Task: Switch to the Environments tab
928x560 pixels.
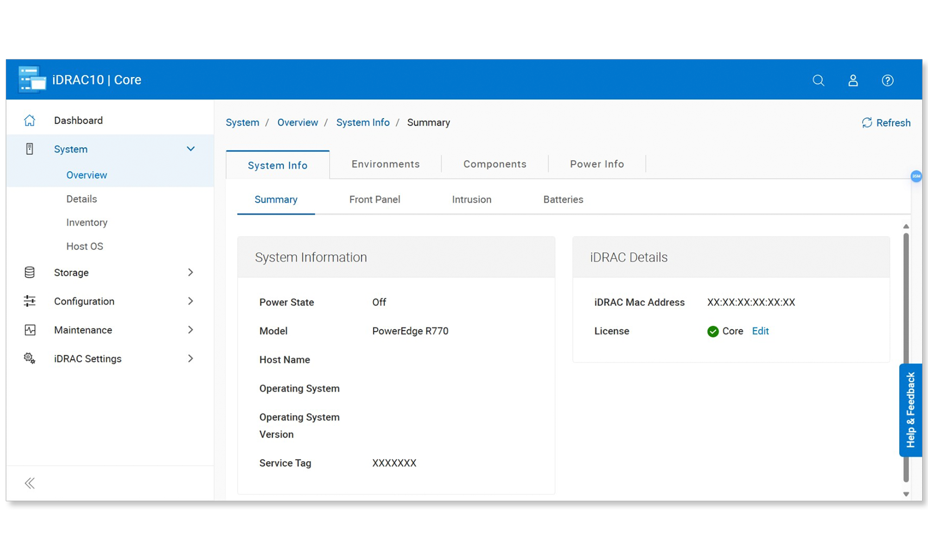Action: (x=385, y=164)
